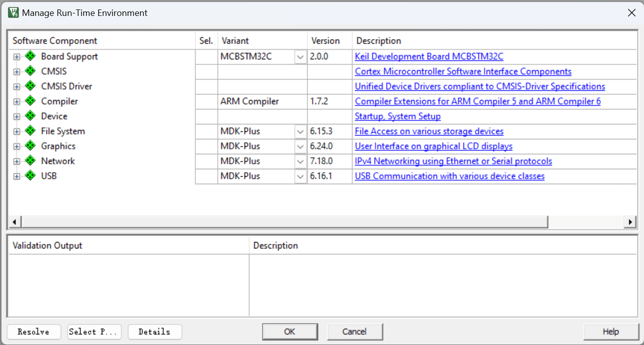Open USB Communication with various device classes link
The height and width of the screenshot is (345, 644).
click(x=450, y=176)
